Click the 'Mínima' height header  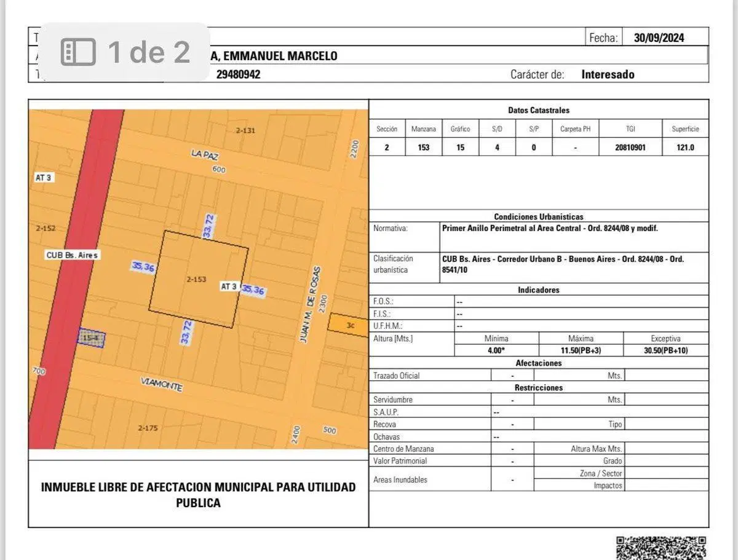[x=496, y=339]
